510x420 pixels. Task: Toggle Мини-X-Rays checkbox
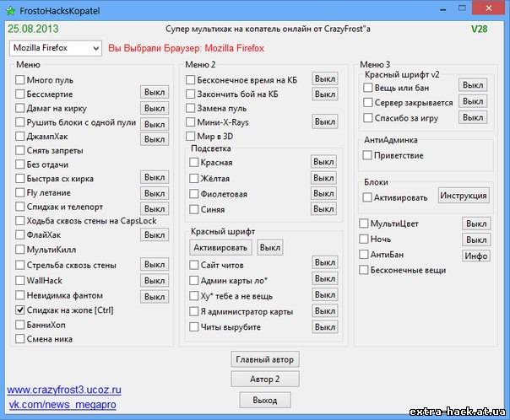pos(190,122)
